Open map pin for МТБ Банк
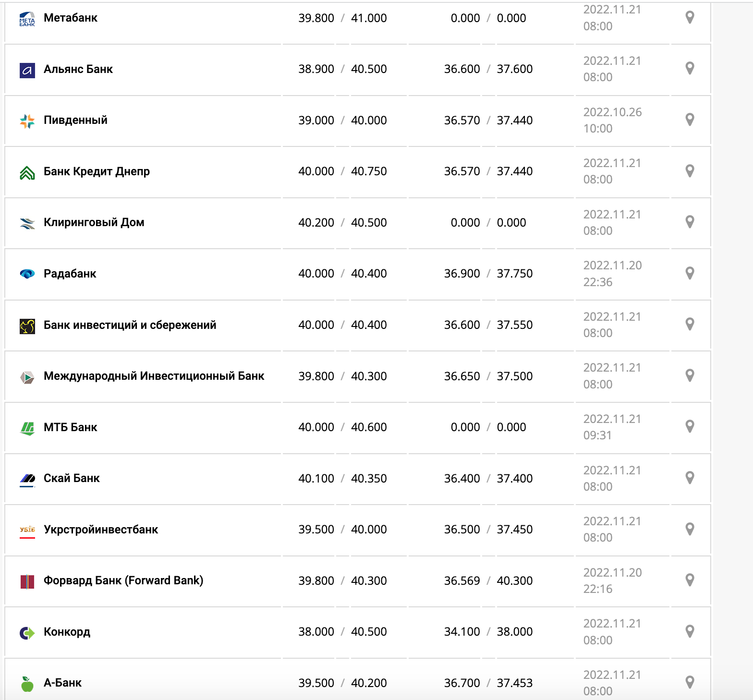 [690, 427]
